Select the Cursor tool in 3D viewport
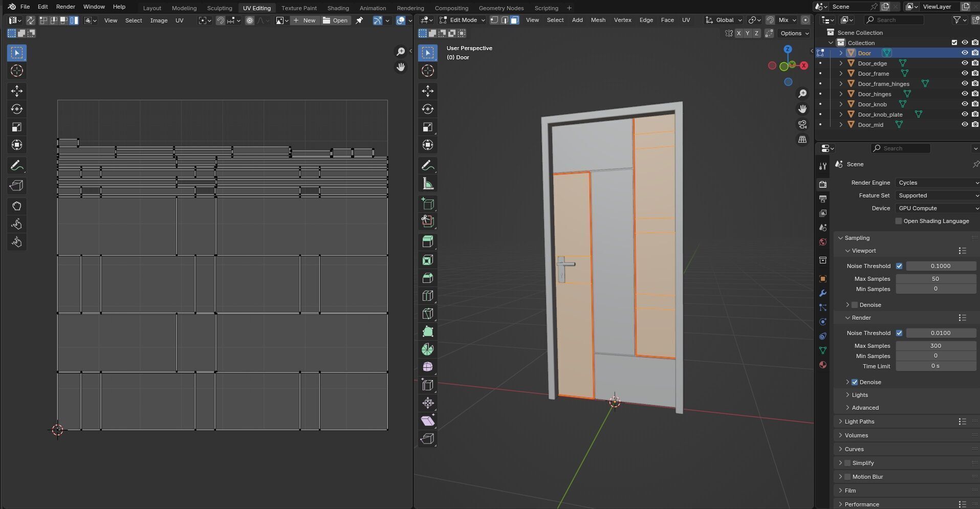The image size is (980, 509). tap(428, 71)
